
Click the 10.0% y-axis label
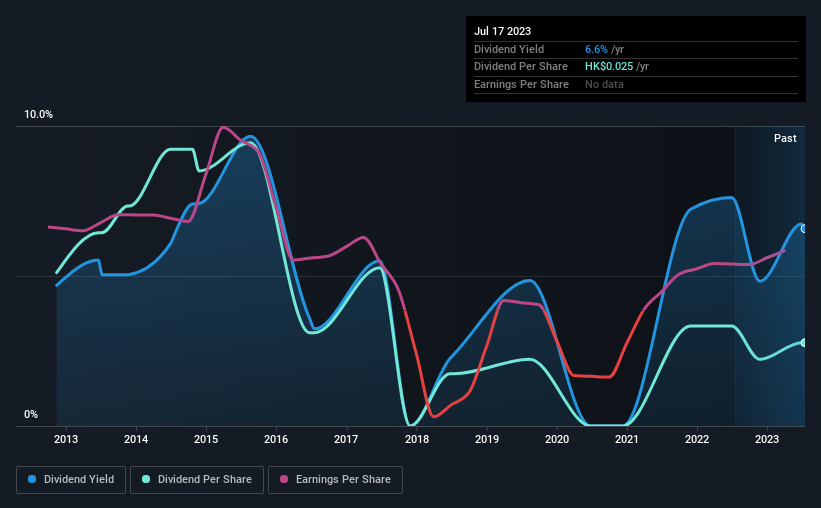pos(39,114)
